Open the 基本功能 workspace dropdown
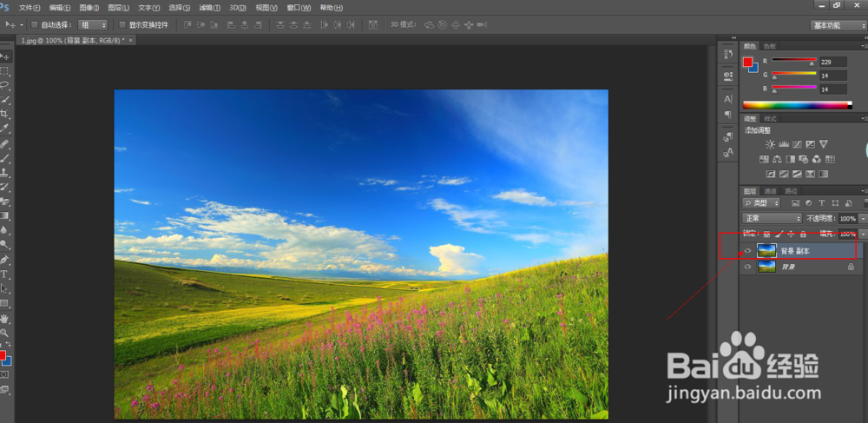The height and width of the screenshot is (423, 868). [837, 25]
